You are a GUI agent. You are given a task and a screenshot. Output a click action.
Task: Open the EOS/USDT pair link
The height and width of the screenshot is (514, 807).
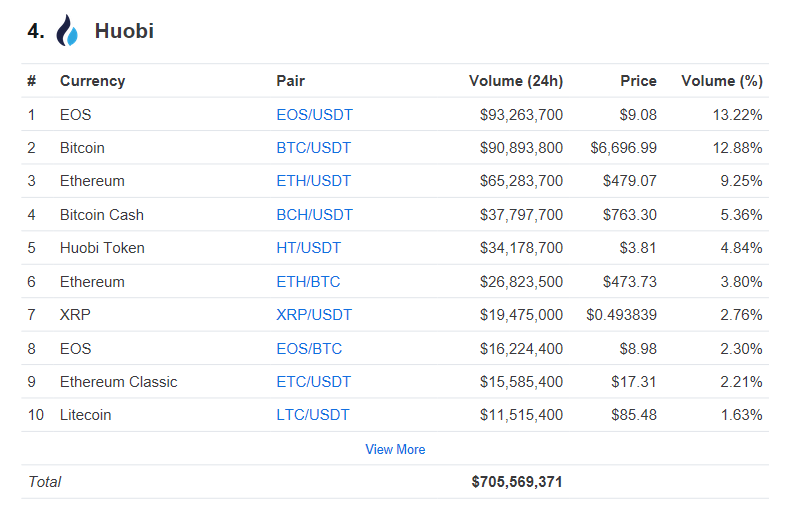314,115
